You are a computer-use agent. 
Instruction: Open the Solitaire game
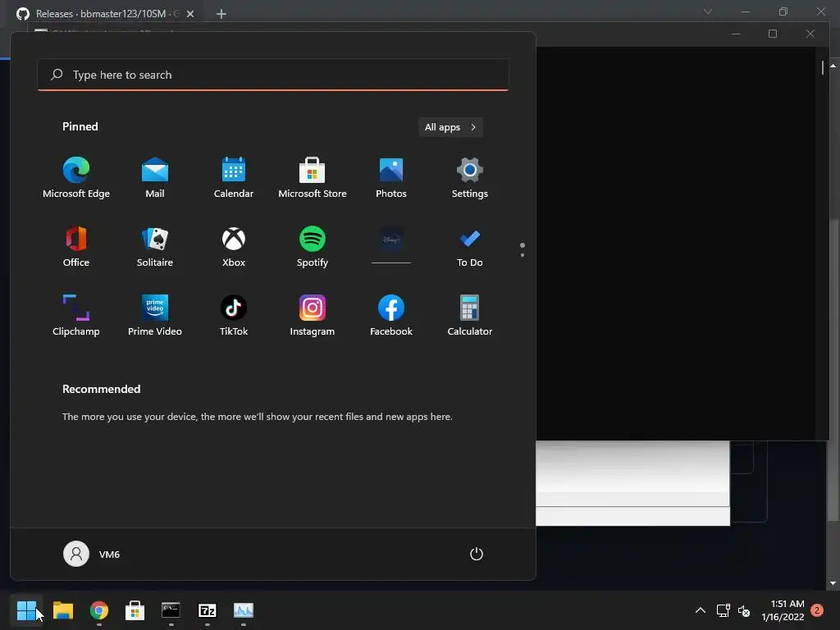(x=155, y=247)
